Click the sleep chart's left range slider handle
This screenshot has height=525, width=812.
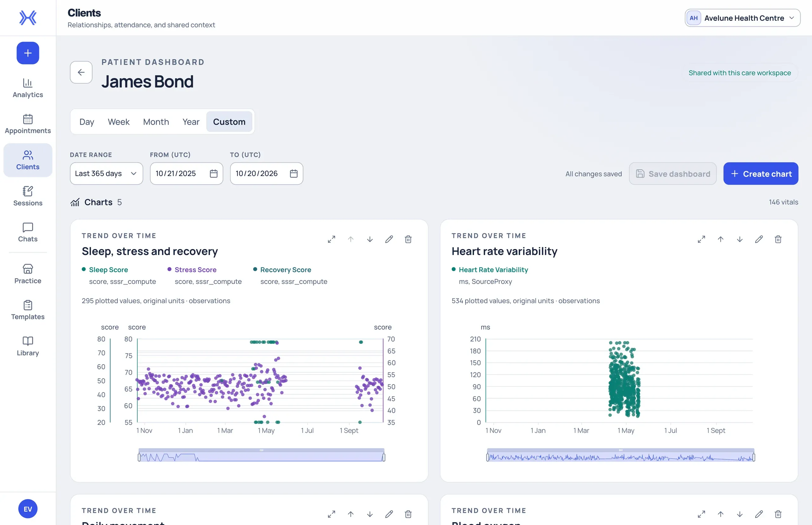tap(139, 457)
